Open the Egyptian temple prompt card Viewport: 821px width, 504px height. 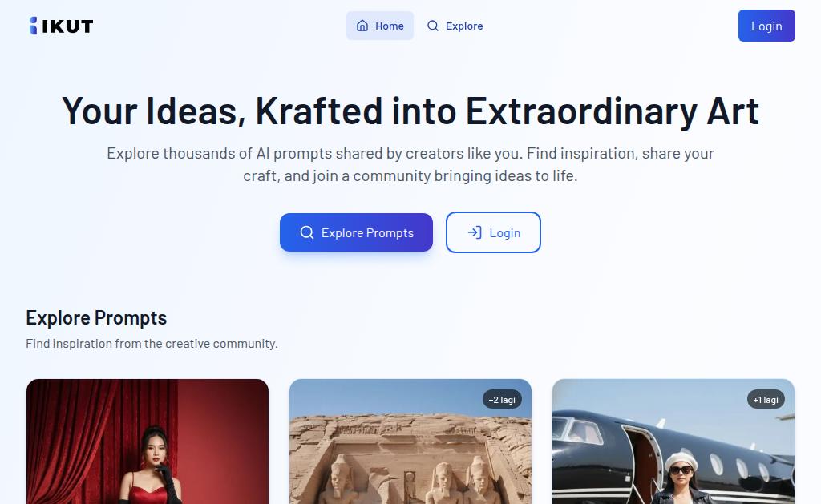[x=410, y=442]
